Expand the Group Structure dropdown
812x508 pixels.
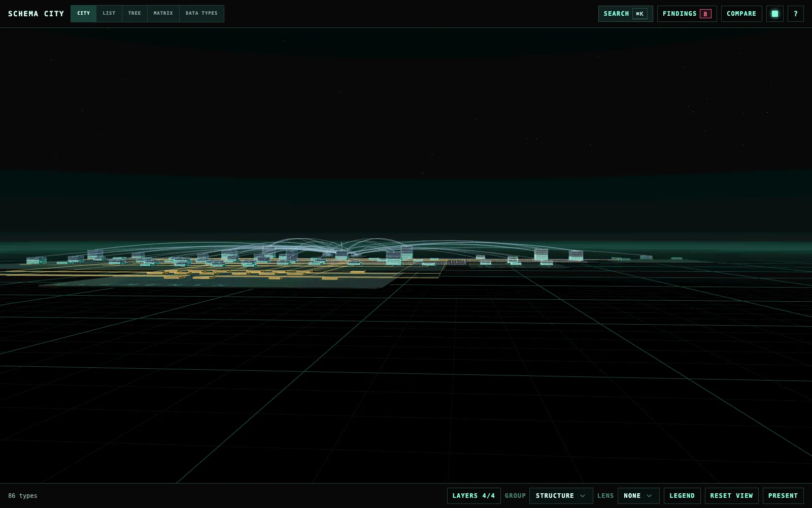click(561, 496)
